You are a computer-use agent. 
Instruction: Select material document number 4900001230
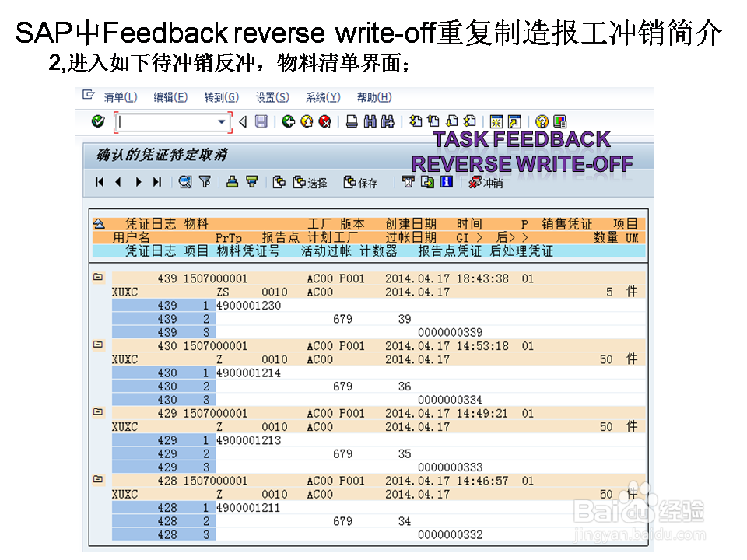pyautogui.click(x=249, y=305)
